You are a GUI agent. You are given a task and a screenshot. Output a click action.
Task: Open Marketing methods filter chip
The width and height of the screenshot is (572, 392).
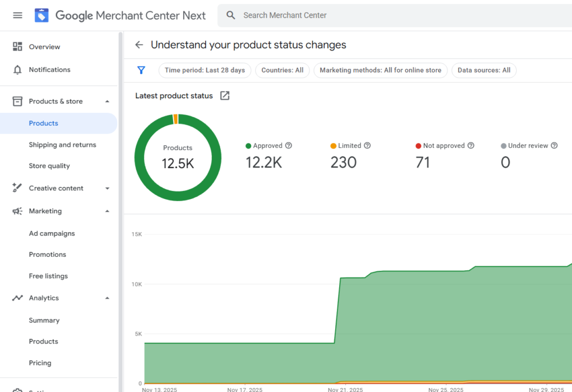pos(380,70)
